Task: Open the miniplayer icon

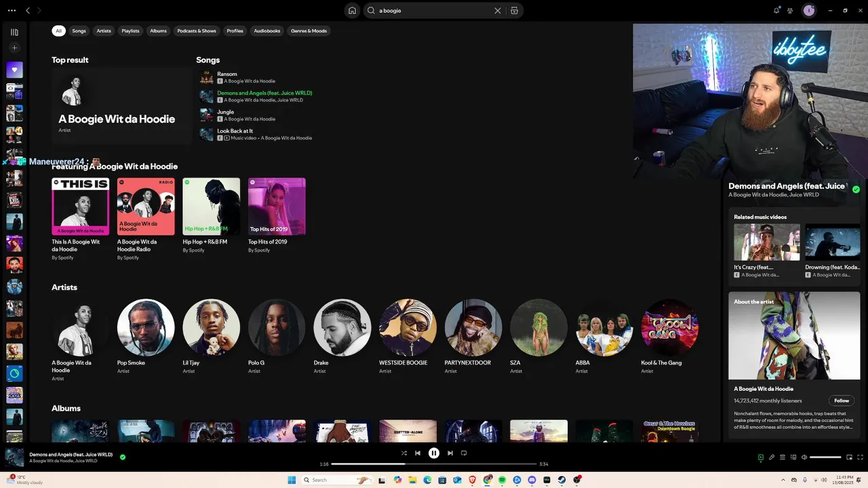Action: tap(849, 457)
